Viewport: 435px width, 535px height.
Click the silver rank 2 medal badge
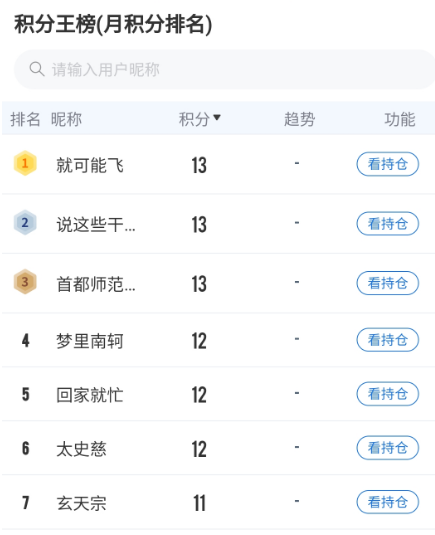[25, 222]
